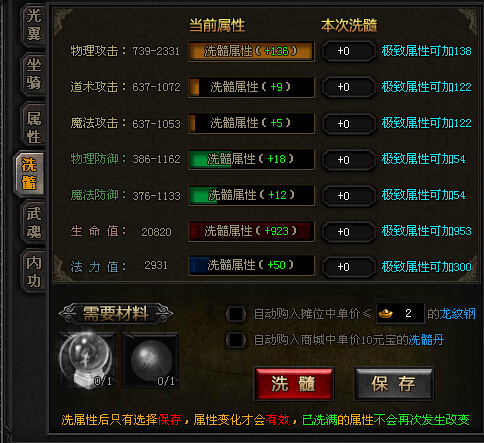The image size is (484, 443).
Task: Click the 生命值 washing attribute bar (+923)
Action: point(252,231)
